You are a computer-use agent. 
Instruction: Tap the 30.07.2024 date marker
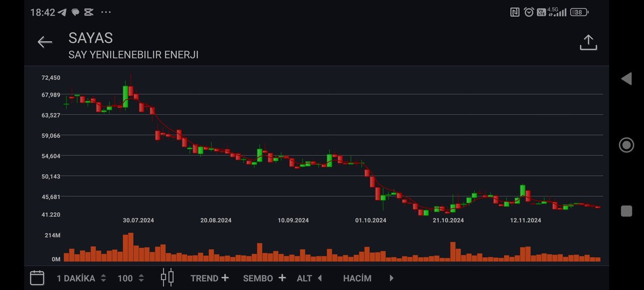(138, 220)
